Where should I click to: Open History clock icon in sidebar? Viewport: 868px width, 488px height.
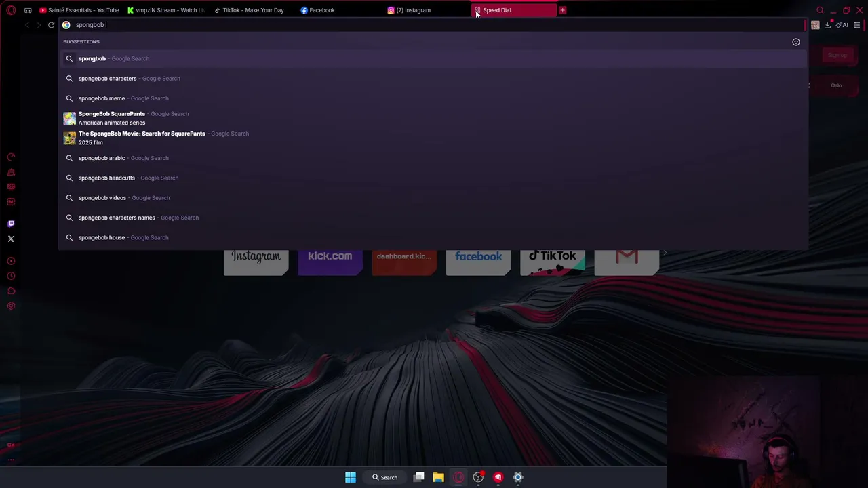click(11, 276)
